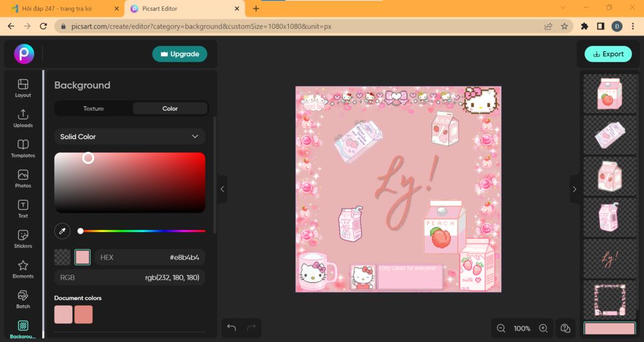Click the RGB color value field
This screenshot has width=644, height=342.
[x=130, y=277]
